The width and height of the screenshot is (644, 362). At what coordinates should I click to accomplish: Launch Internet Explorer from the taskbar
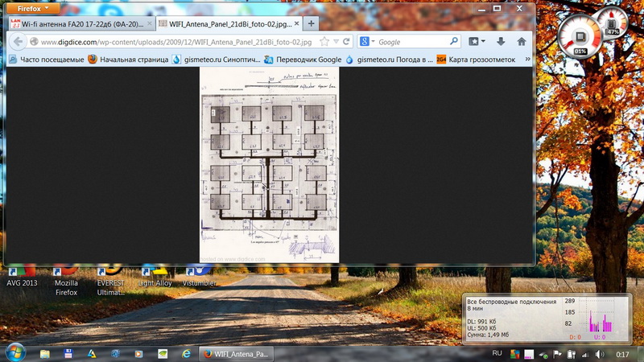(187, 354)
